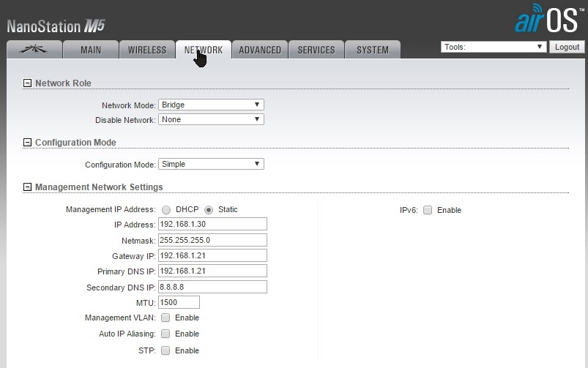Select the DHCP radio button

coord(166,210)
